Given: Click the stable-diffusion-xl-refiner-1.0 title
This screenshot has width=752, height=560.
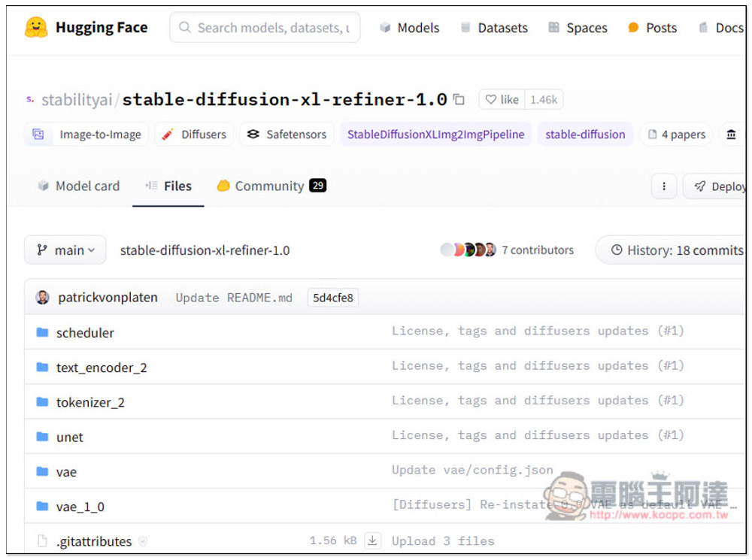Looking at the screenshot, I should [284, 100].
